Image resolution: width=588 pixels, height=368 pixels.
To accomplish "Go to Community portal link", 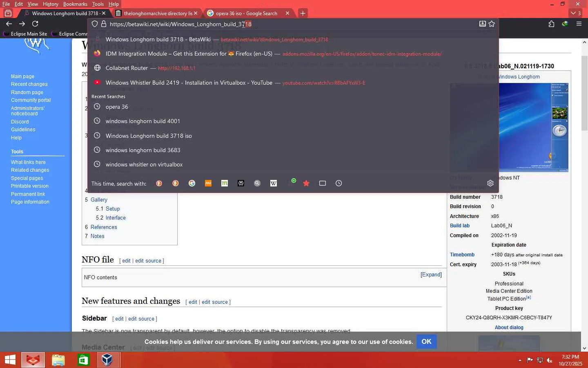I will (31, 100).
